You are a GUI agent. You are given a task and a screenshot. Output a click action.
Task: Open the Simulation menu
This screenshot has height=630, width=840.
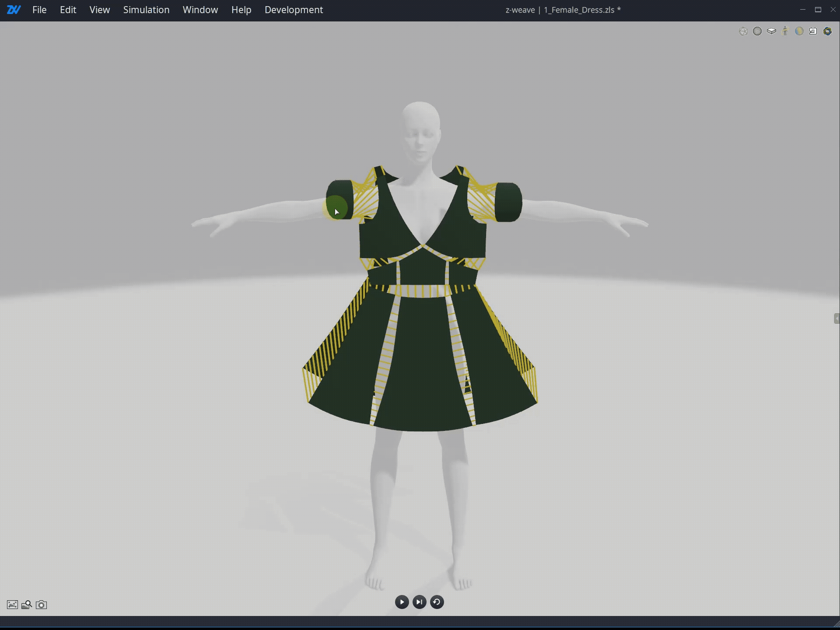pos(146,10)
